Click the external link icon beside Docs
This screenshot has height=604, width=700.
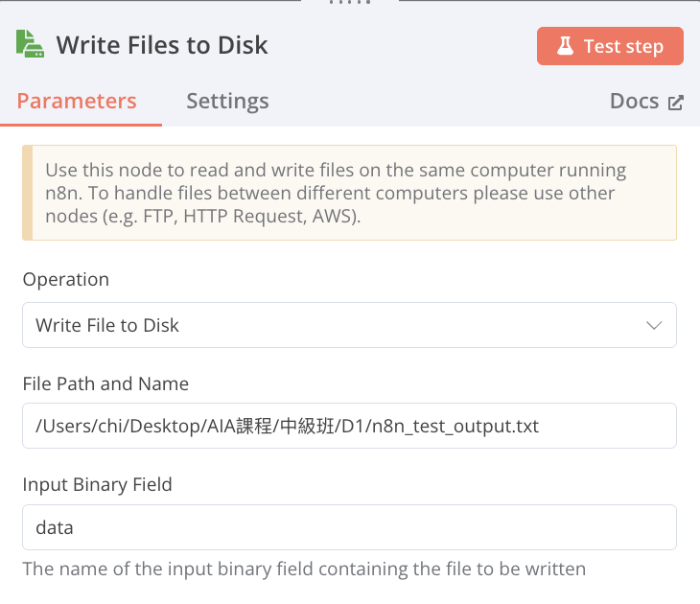click(675, 103)
